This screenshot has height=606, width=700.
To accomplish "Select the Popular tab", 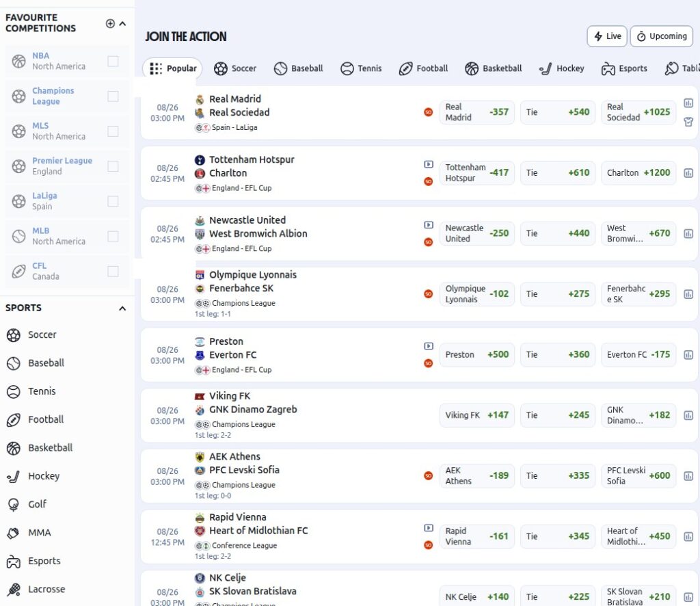I will pyautogui.click(x=172, y=68).
